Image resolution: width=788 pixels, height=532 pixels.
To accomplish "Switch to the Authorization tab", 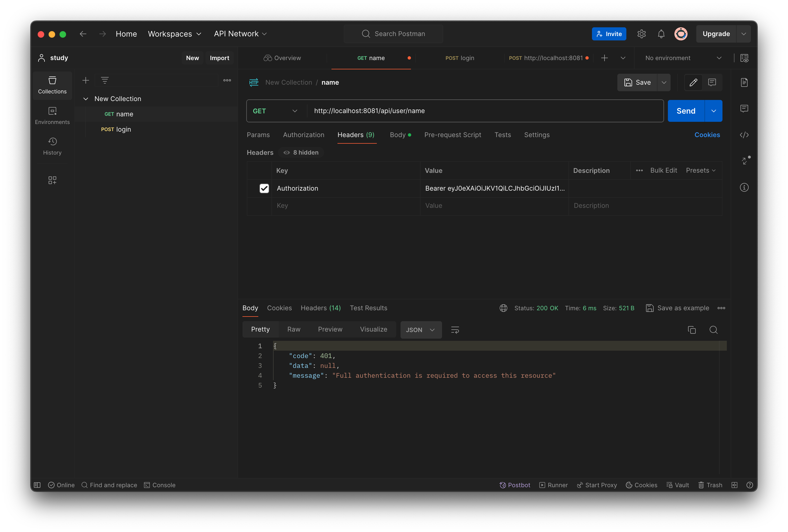I will pyautogui.click(x=303, y=135).
